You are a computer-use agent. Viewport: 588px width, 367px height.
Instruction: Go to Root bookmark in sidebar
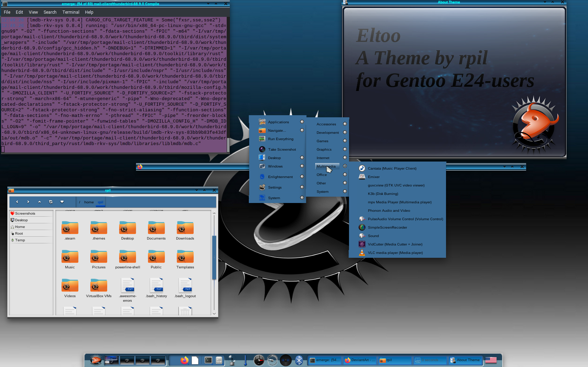pyautogui.click(x=31, y=233)
